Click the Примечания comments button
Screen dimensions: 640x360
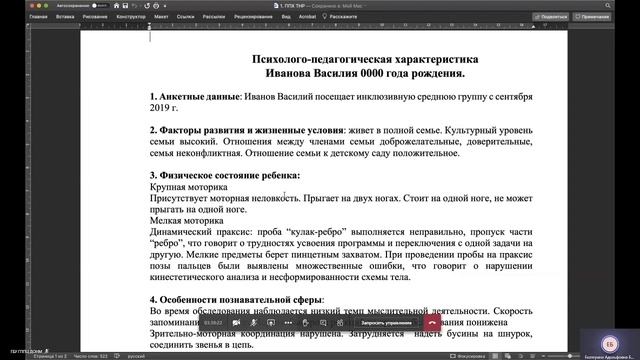coord(592,17)
